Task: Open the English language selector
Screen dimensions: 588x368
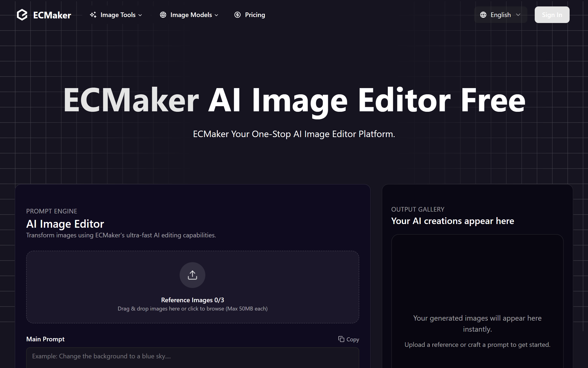Action: (x=500, y=15)
